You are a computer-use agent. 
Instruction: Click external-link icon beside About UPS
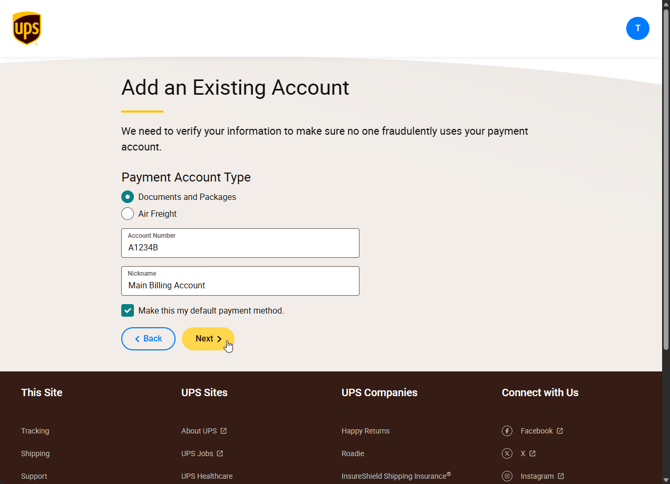223,431
